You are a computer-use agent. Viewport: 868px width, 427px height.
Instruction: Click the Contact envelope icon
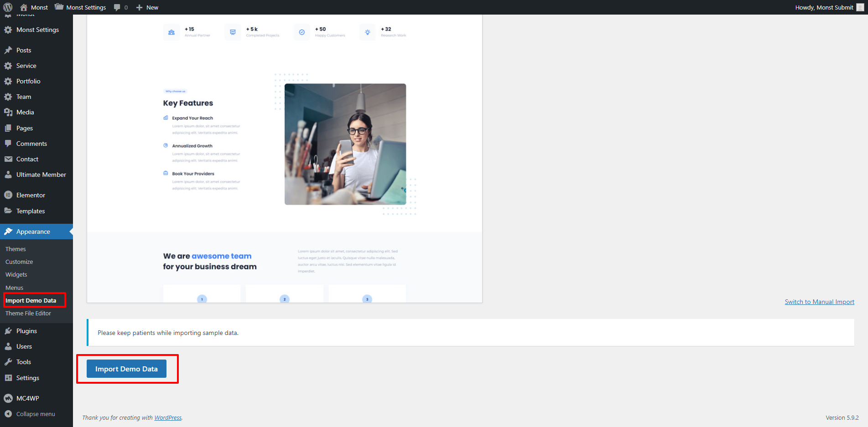[8, 159]
